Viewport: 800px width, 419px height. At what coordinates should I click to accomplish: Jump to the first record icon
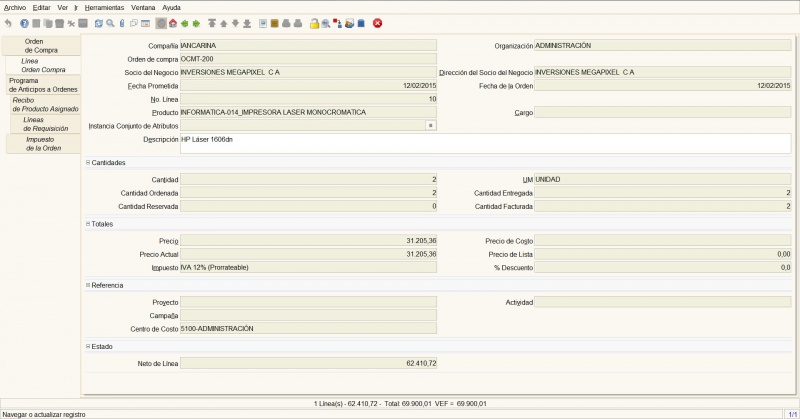[212, 23]
